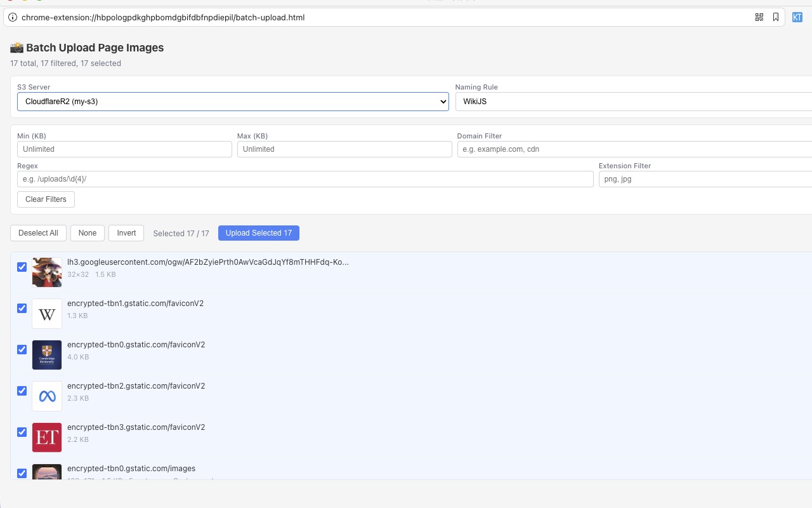
Task: Open the Naming Rule dropdown showing WikiJS
Action: pyautogui.click(x=634, y=102)
